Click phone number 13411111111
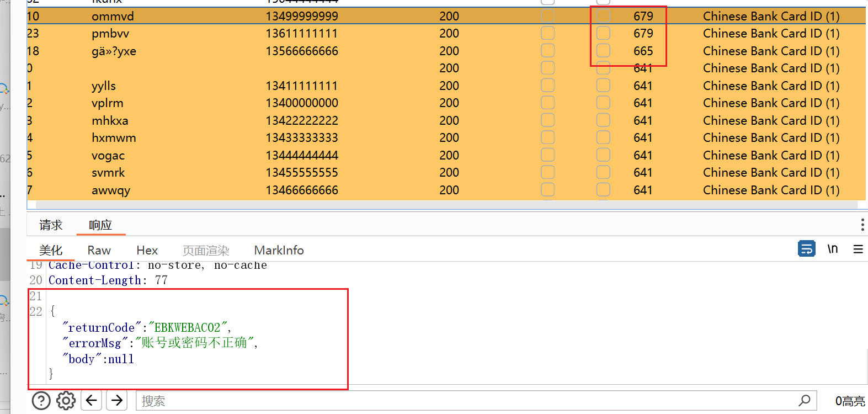This screenshot has height=414, width=868. [302, 86]
